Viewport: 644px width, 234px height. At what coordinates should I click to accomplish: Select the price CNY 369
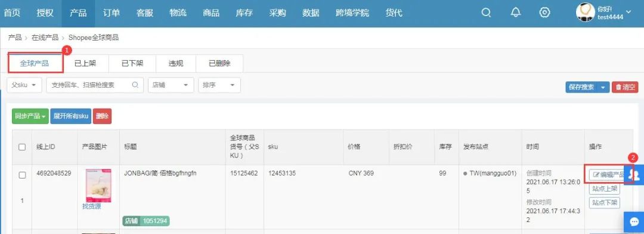361,173
